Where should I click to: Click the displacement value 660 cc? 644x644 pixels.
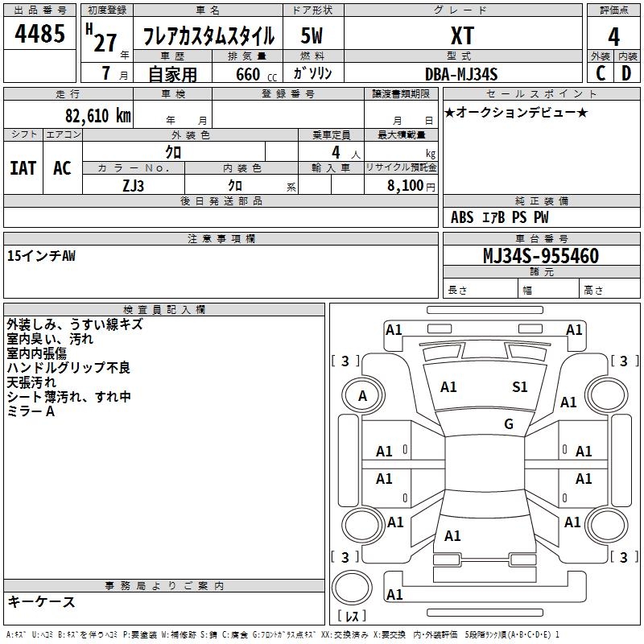pos(256,75)
